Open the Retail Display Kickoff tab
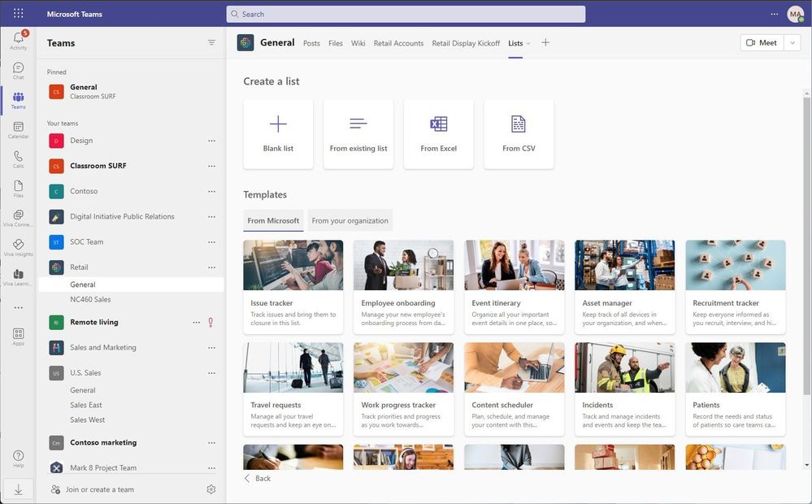This screenshot has height=504, width=812. (x=466, y=44)
